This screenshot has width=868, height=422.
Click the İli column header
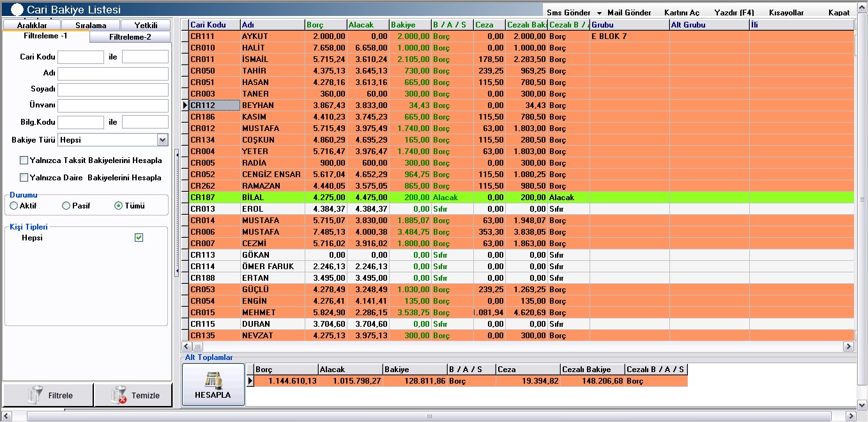click(x=802, y=25)
